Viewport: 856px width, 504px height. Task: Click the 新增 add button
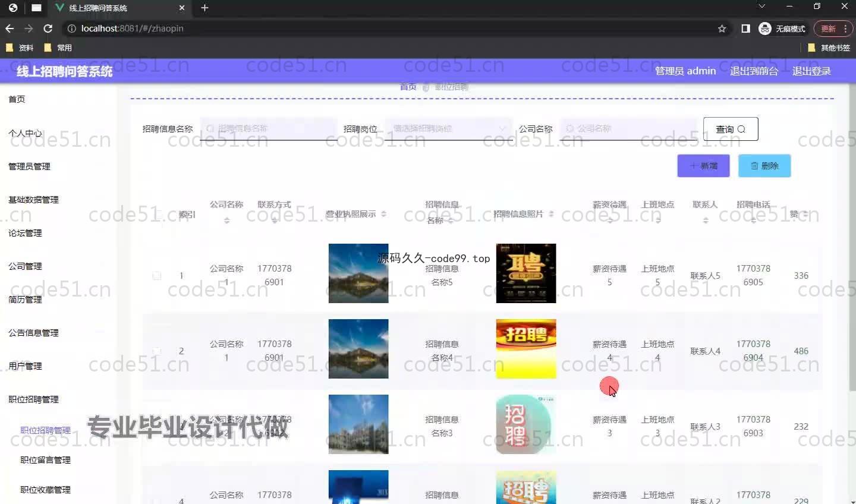click(703, 166)
